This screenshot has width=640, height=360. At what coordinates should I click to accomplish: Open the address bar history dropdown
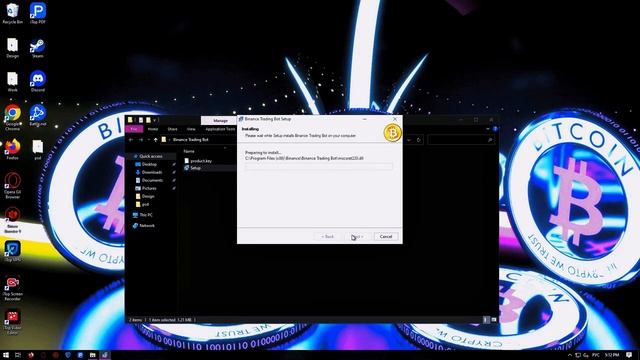pos(409,140)
